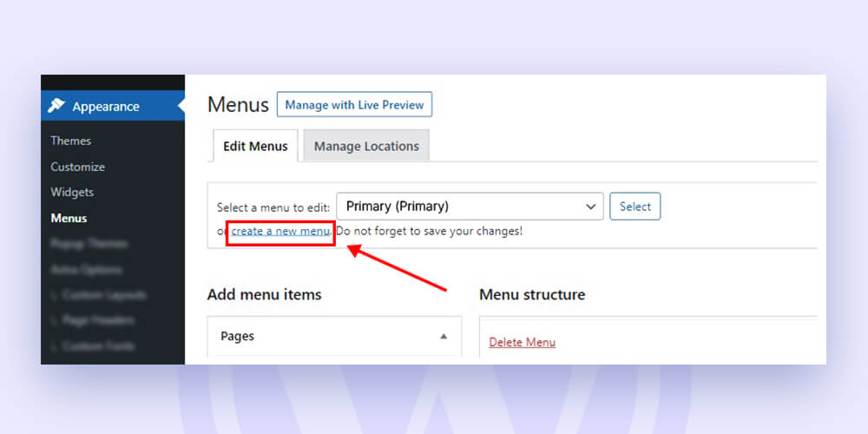Click the Appearance paintbrush icon
This screenshot has width=868, height=434.
(56, 106)
